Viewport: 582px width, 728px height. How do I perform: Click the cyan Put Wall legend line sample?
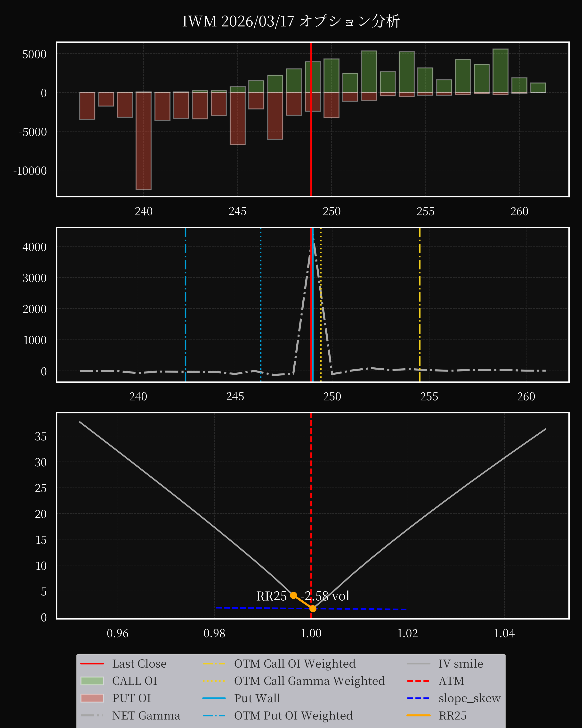pos(214,698)
